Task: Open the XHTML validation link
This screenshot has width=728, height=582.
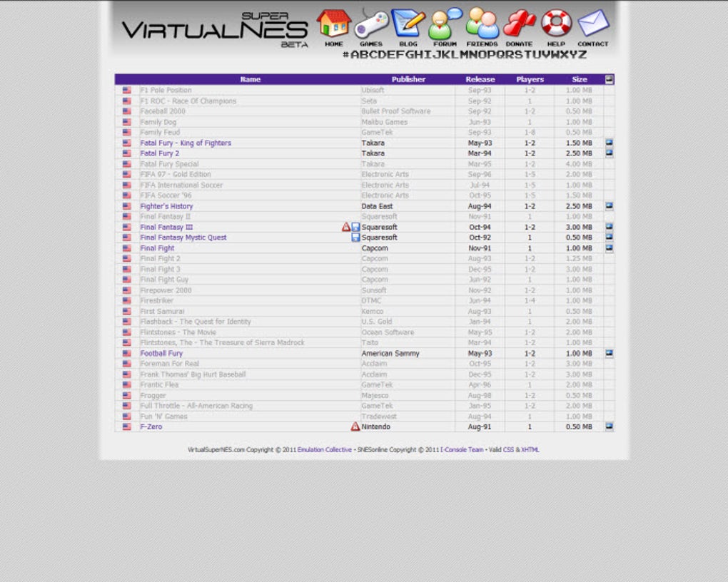Action: 530,449
